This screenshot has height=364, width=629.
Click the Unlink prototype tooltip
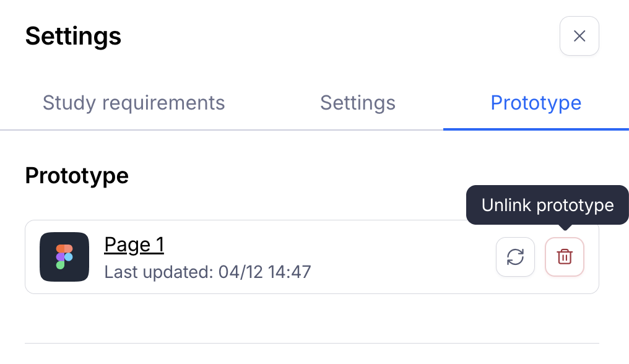[547, 206]
